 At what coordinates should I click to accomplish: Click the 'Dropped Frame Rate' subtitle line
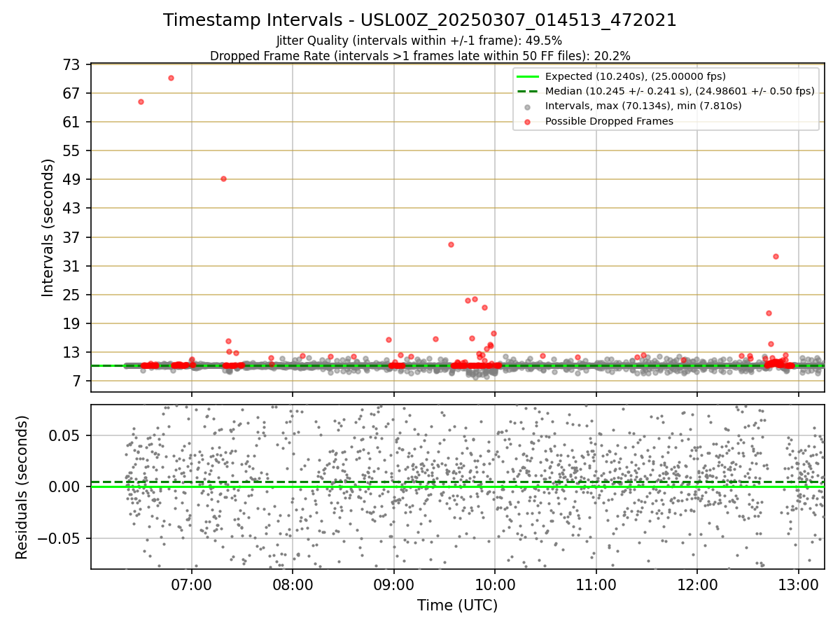420,55
